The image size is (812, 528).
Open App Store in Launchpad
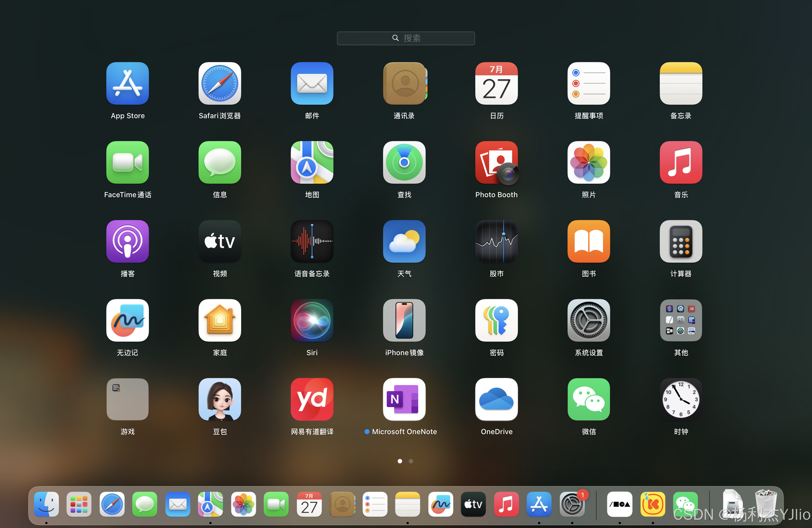coord(128,84)
